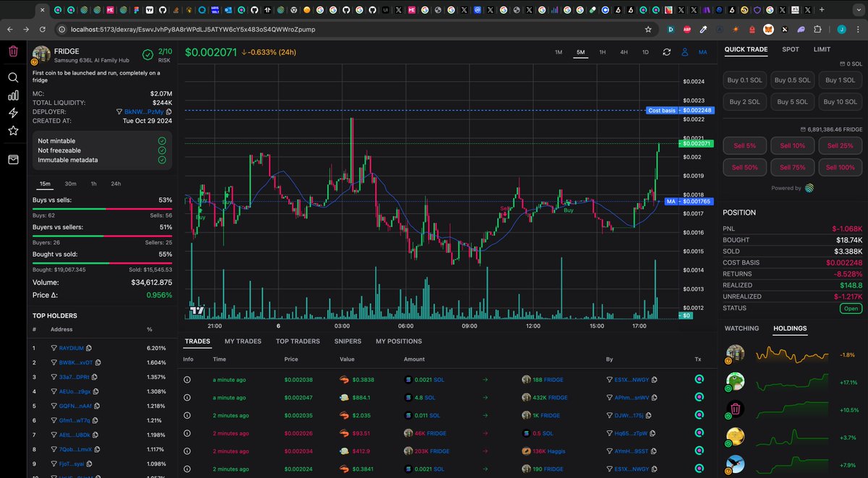Click the pink trash can logo icon
868x478 pixels.
[13, 51]
